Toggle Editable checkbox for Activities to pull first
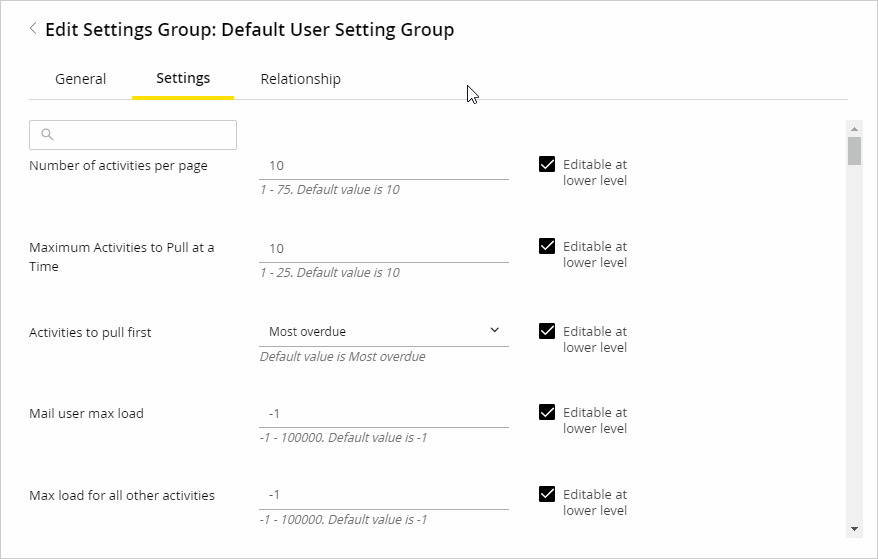 [x=547, y=331]
